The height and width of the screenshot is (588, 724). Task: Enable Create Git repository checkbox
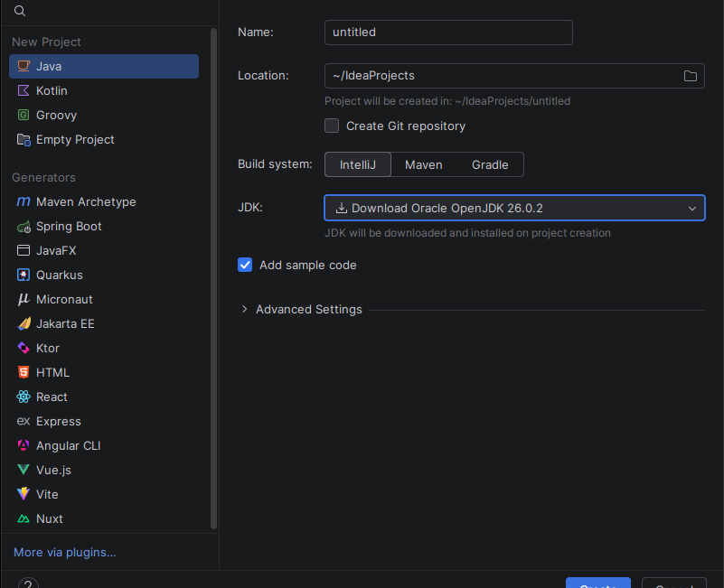pos(332,126)
